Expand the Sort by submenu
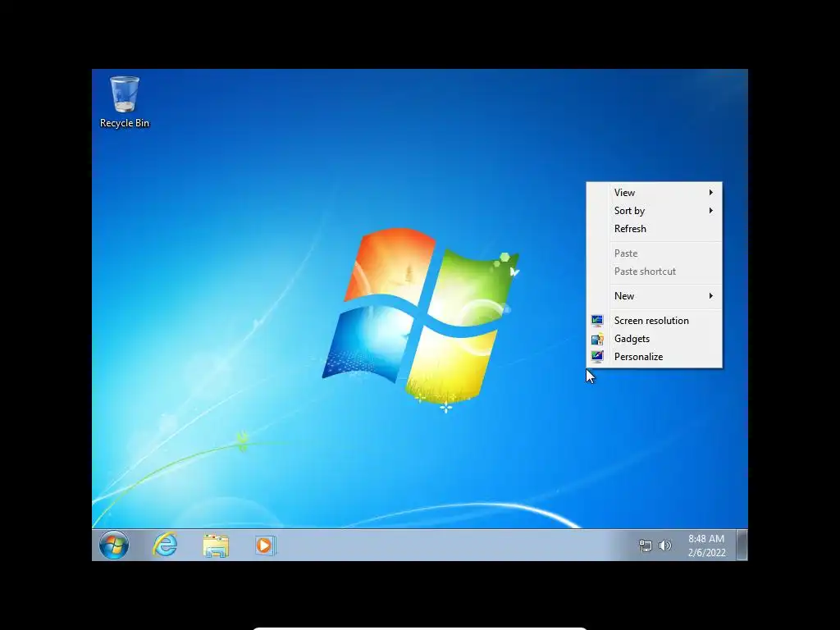Screen dimensions: 840x630 (654, 211)
